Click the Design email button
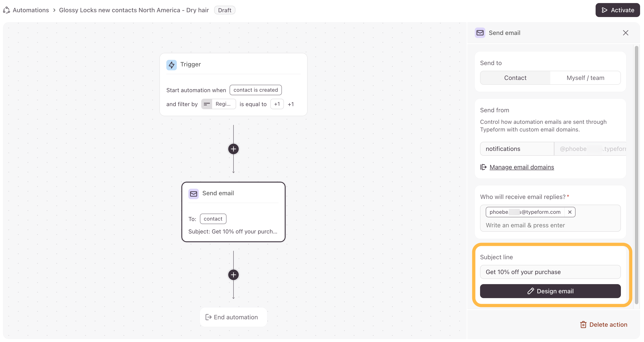The height and width of the screenshot is (342, 644). click(550, 291)
